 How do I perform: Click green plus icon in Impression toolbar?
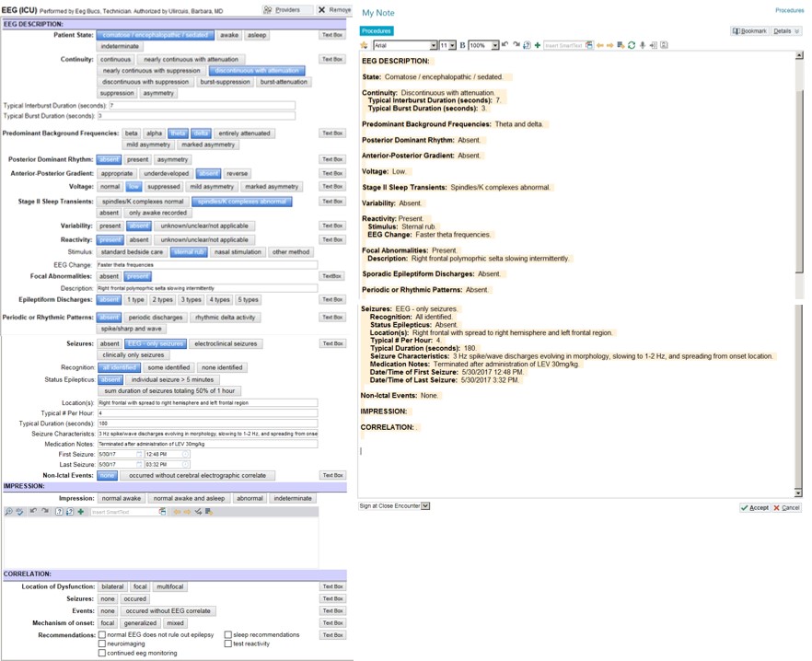click(x=80, y=512)
